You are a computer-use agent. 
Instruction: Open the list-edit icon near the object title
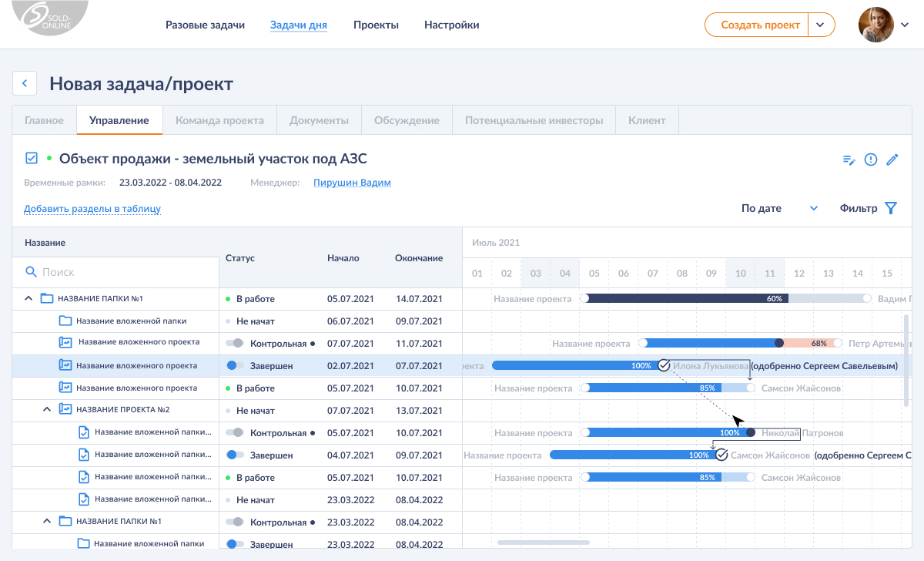click(849, 160)
